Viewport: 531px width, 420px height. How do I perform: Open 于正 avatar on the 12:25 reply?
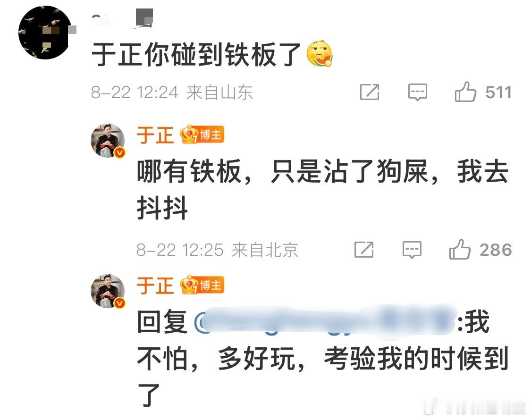[108, 141]
